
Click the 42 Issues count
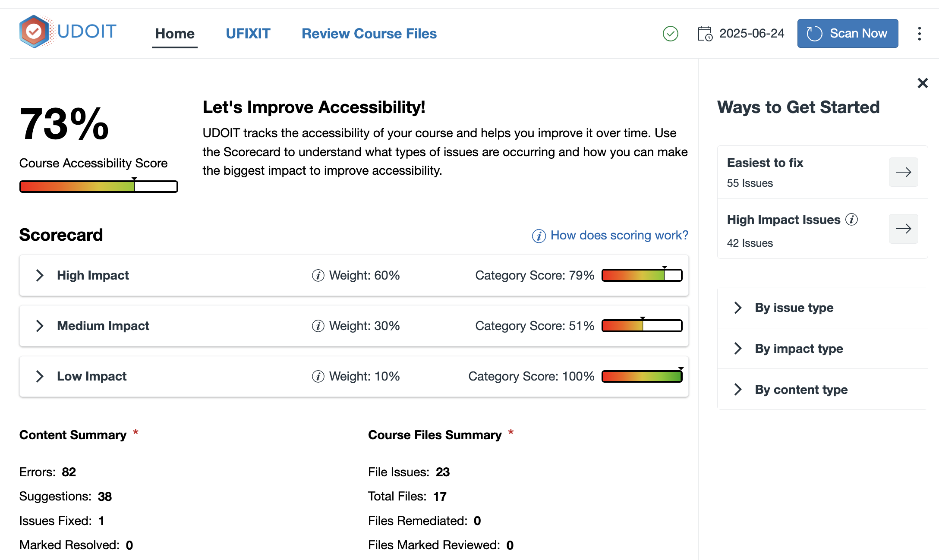[x=750, y=243]
